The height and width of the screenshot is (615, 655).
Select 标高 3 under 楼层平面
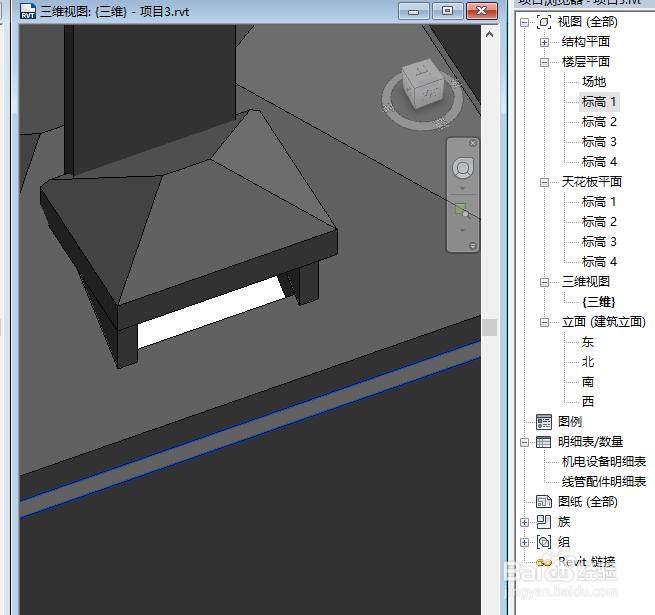(x=599, y=142)
